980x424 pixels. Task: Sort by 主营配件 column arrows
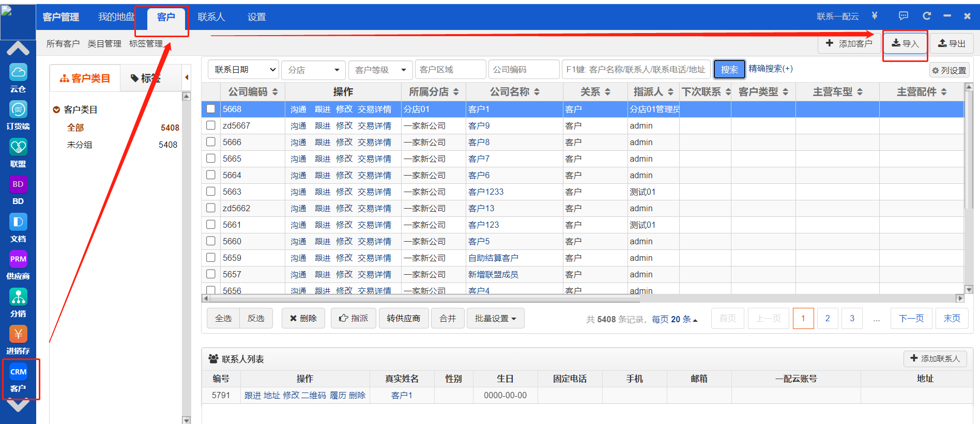(x=943, y=92)
